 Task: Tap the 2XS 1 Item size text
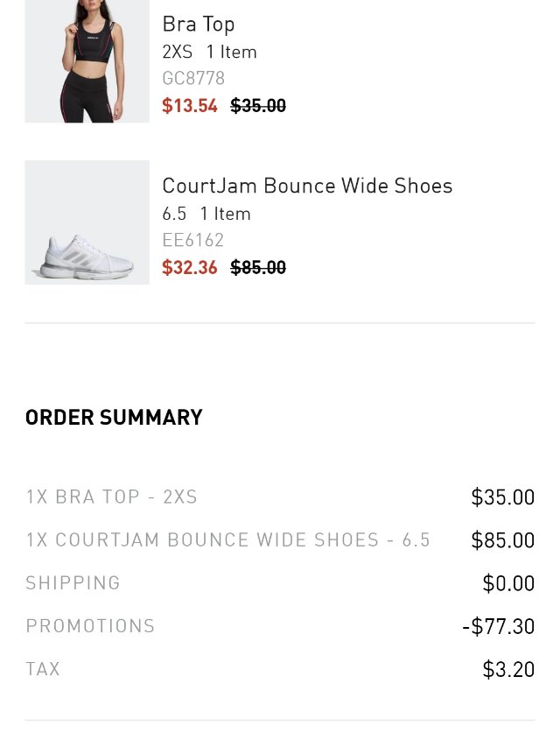click(x=209, y=52)
